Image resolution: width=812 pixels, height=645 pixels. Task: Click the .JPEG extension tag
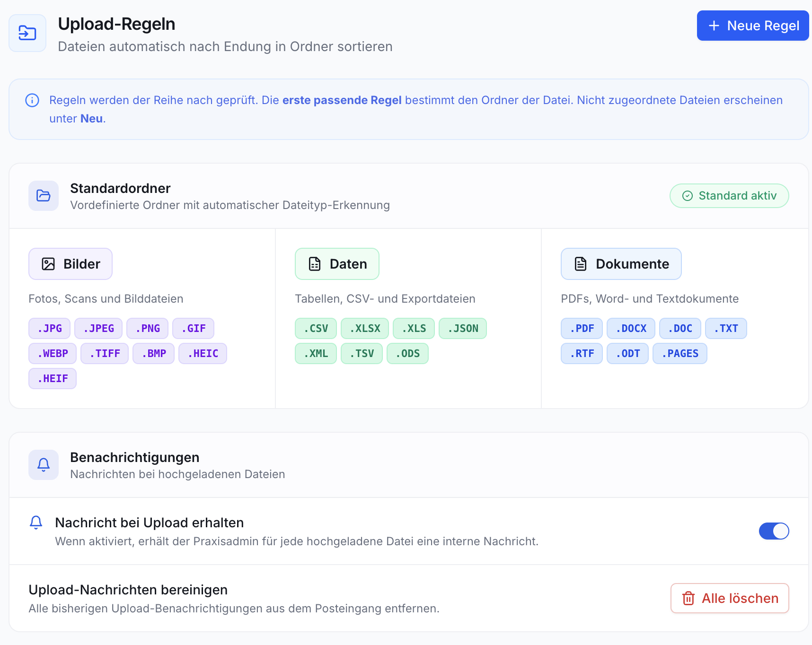click(x=98, y=328)
